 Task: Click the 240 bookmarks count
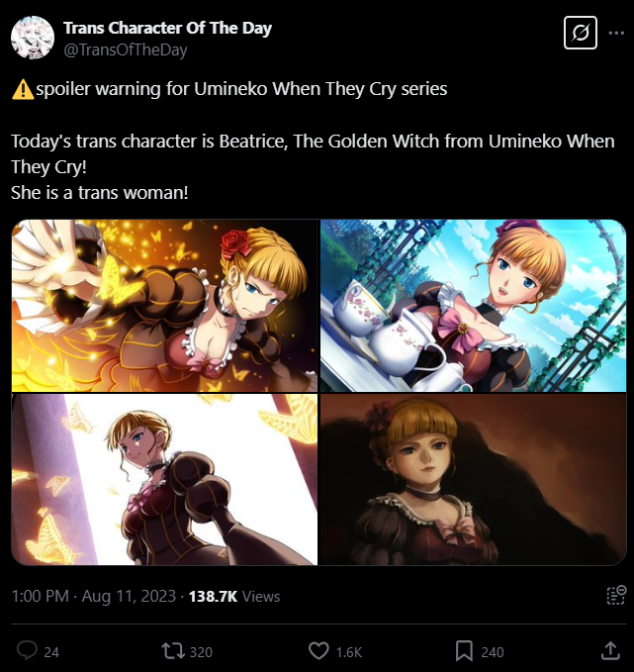click(493, 652)
